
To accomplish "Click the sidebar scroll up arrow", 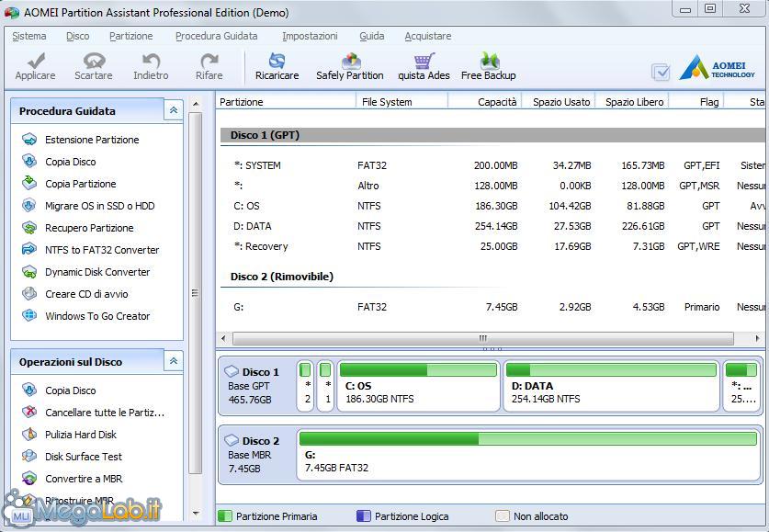I will pyautogui.click(x=196, y=104).
